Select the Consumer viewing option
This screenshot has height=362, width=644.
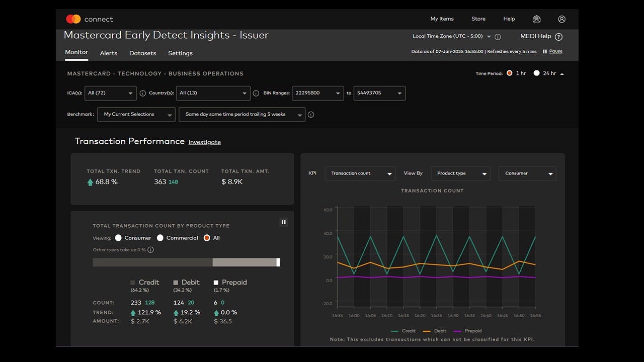pos(118,238)
